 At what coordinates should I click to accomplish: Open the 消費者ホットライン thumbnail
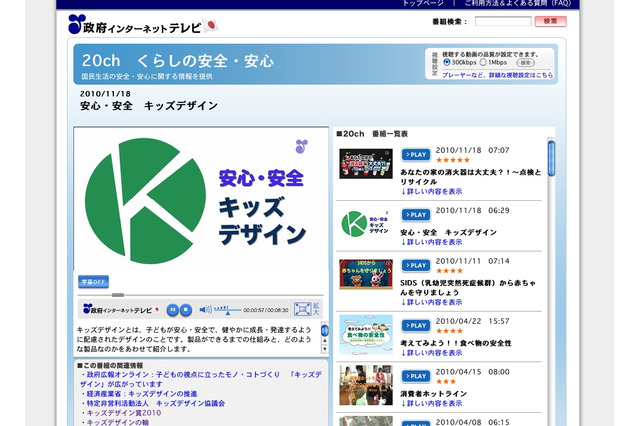(366, 385)
